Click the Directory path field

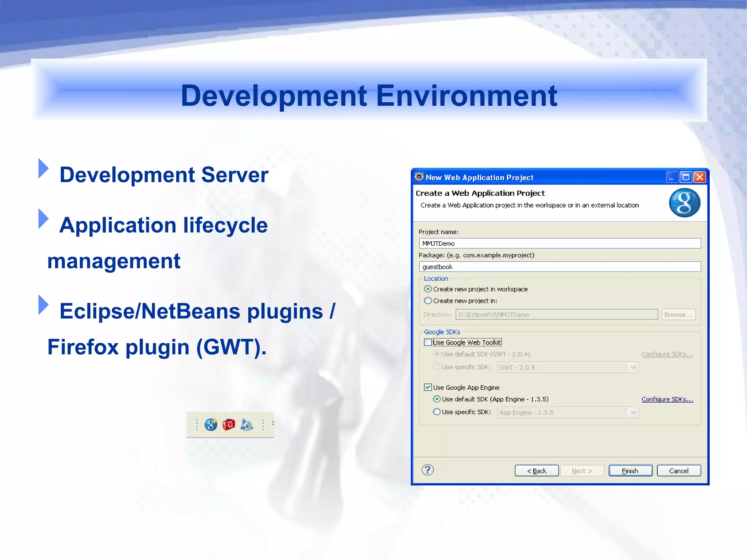pyautogui.click(x=557, y=315)
